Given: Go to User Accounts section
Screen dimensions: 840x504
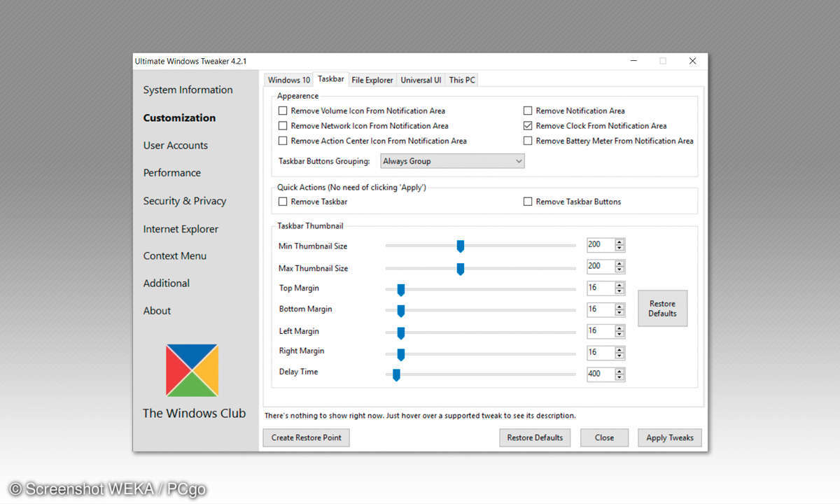Looking at the screenshot, I should 176,146.
